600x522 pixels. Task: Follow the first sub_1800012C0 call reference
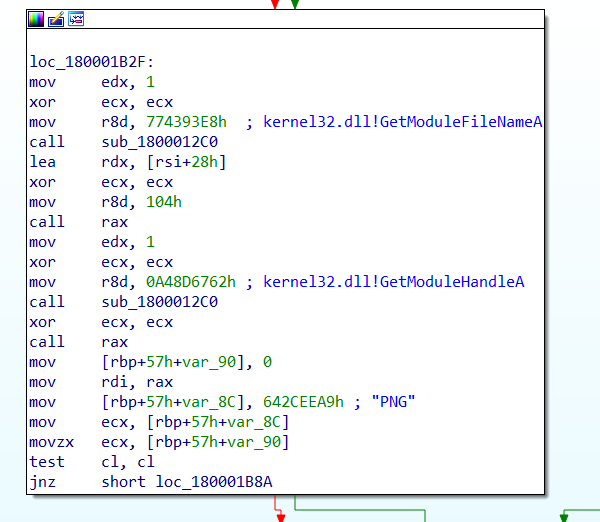160,142
